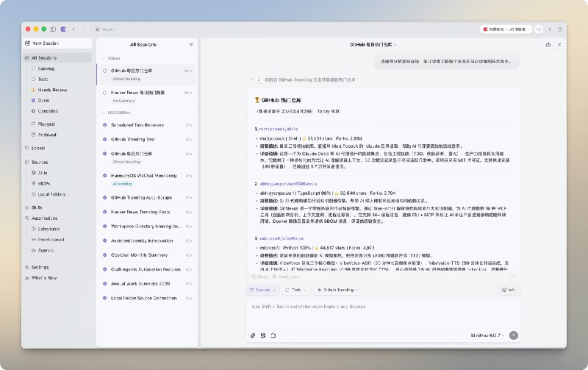Open the microsoft/VibeVoice repository link

pos(282,238)
